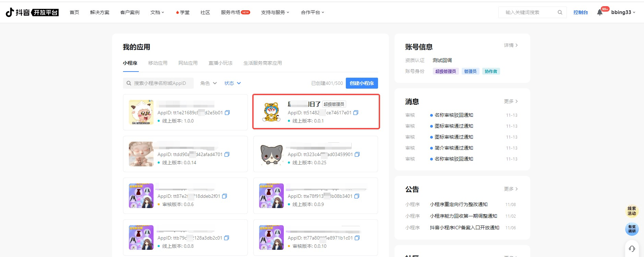Copy AppID ttdd90a…d42afad4701 via copy icon

(x=227, y=154)
